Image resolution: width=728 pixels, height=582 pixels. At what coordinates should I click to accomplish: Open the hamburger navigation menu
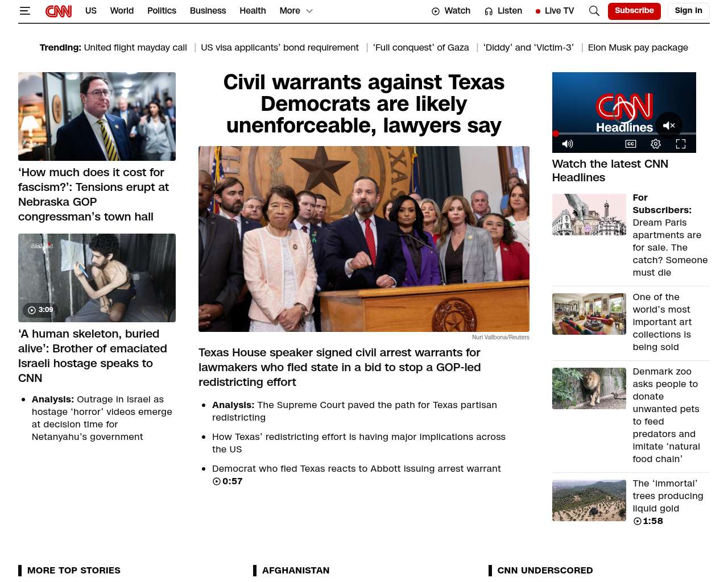(24, 11)
